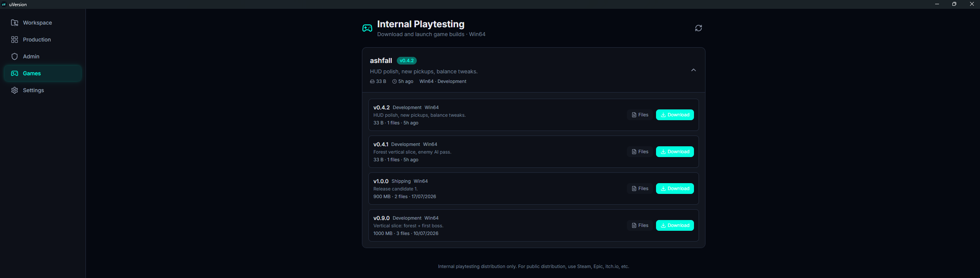
Task: Click the Games controller icon in sidebar
Action: pyautogui.click(x=15, y=73)
